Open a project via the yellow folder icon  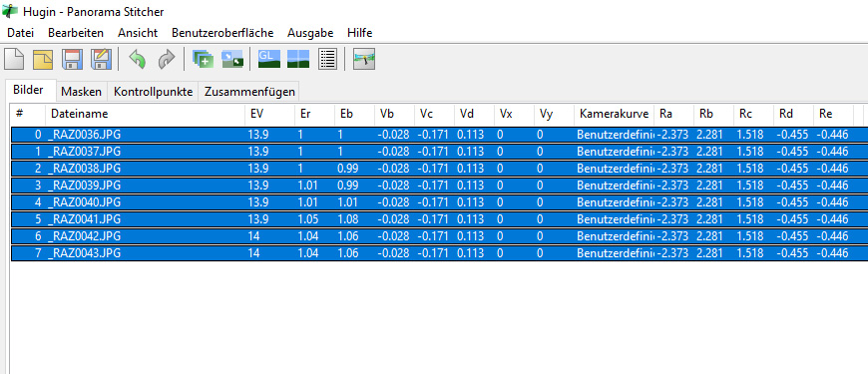pos(43,59)
